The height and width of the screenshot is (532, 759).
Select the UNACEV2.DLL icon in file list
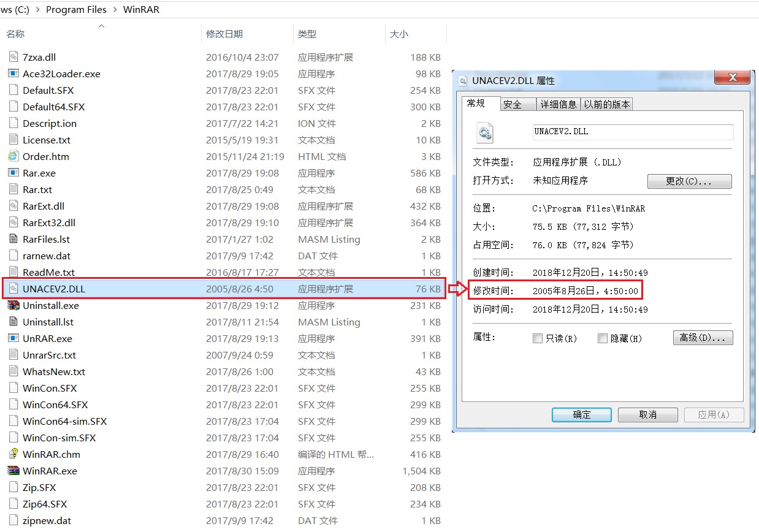click(x=13, y=289)
